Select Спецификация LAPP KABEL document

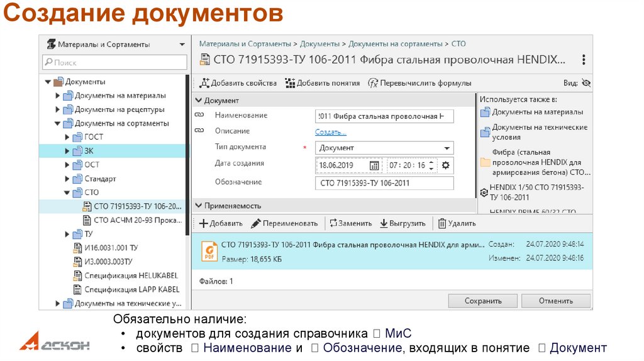tap(126, 289)
